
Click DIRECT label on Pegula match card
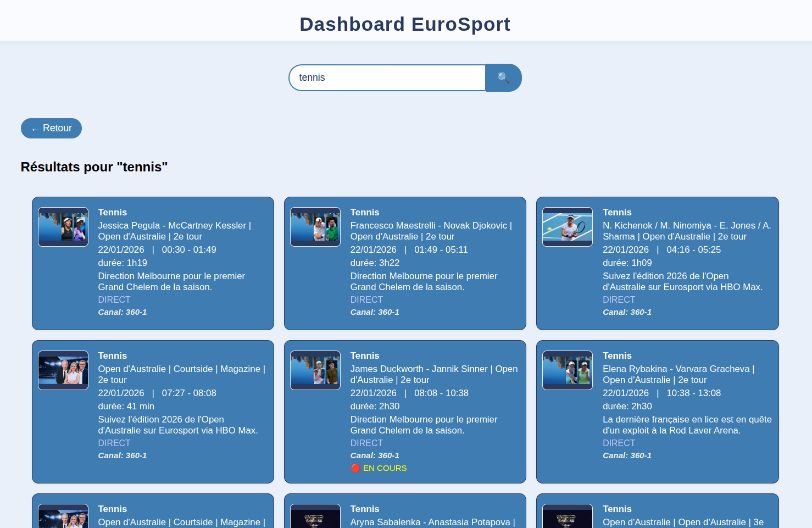click(114, 299)
